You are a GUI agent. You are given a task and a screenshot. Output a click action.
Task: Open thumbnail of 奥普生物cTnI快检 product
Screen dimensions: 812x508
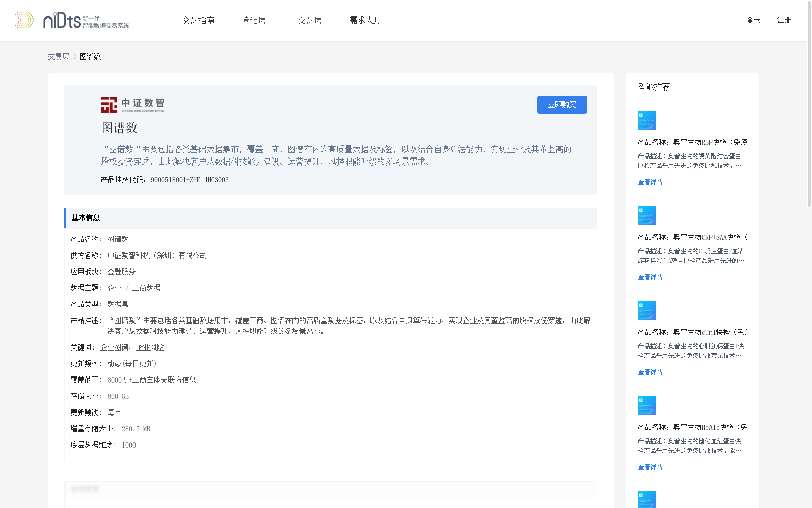click(x=647, y=310)
